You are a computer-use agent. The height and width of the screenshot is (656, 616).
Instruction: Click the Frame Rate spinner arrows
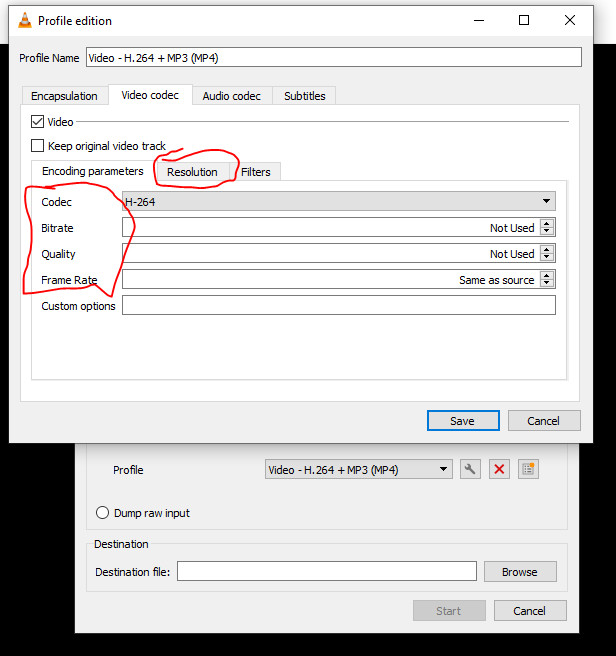(546, 280)
